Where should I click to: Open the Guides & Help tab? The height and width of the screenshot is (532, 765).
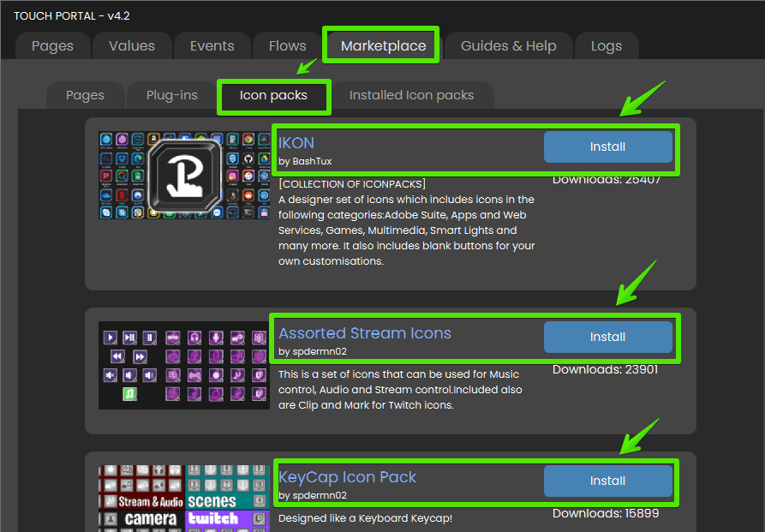click(x=508, y=46)
